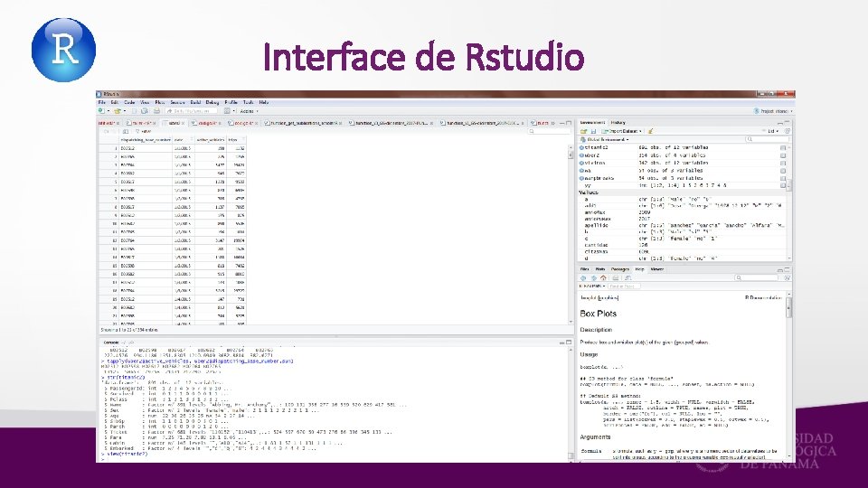Screen dimensions: 868x488
Task: Switch to the uber2 data viewer tab
Action: (174, 123)
